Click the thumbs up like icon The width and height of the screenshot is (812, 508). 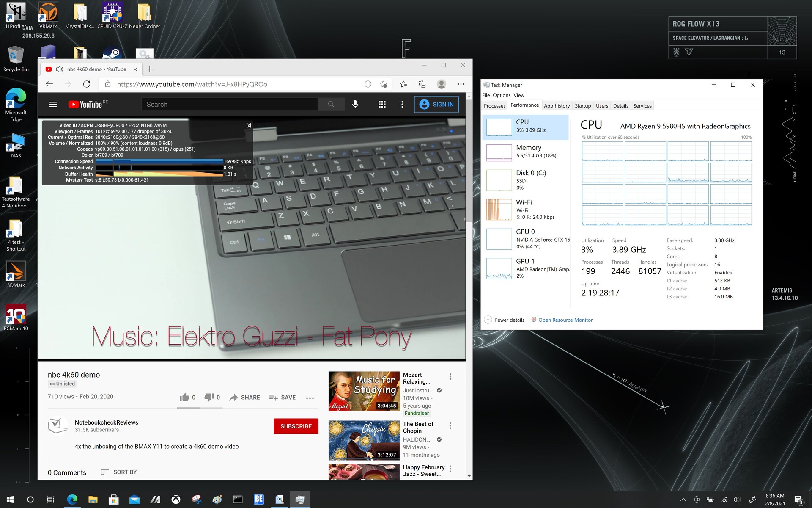[184, 397]
